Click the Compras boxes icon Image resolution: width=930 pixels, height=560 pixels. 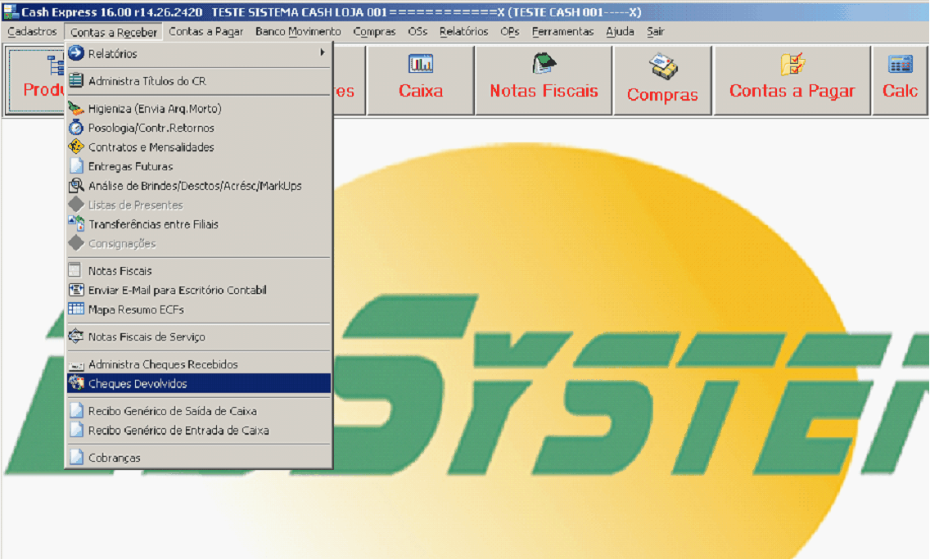[662, 66]
